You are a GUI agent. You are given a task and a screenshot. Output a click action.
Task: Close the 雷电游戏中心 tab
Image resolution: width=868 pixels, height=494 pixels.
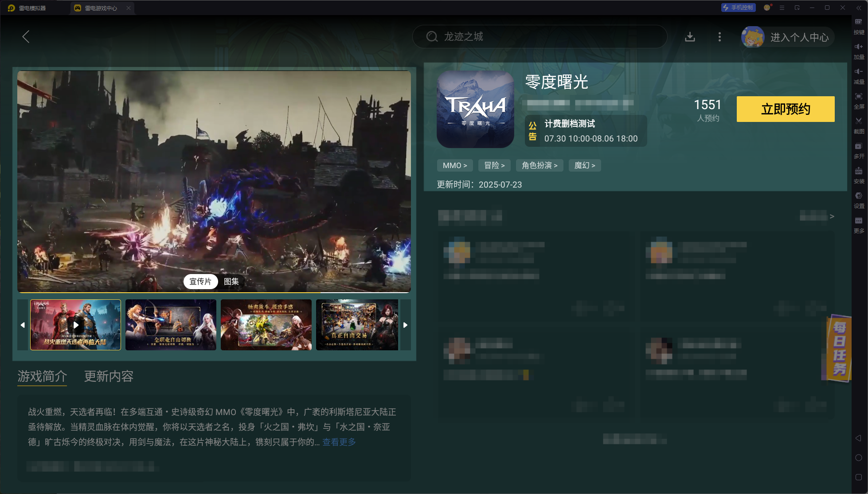point(129,8)
